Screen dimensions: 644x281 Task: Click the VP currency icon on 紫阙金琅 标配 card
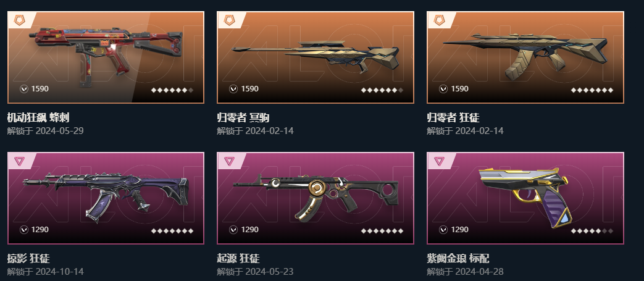pos(443,230)
